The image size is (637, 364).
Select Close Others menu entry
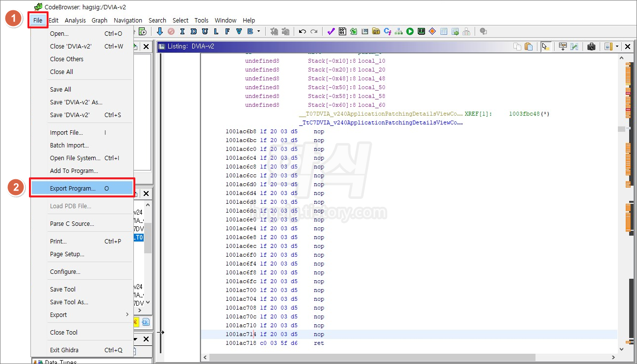(x=82, y=59)
